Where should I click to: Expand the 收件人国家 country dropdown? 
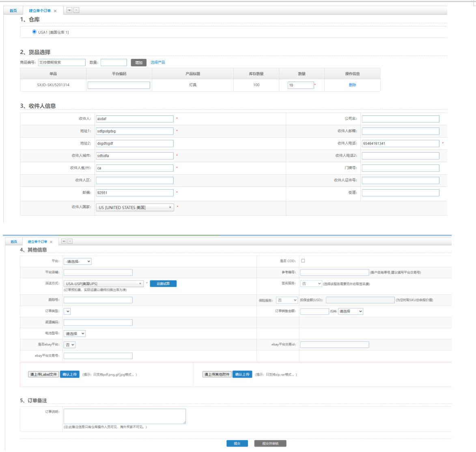(135, 208)
